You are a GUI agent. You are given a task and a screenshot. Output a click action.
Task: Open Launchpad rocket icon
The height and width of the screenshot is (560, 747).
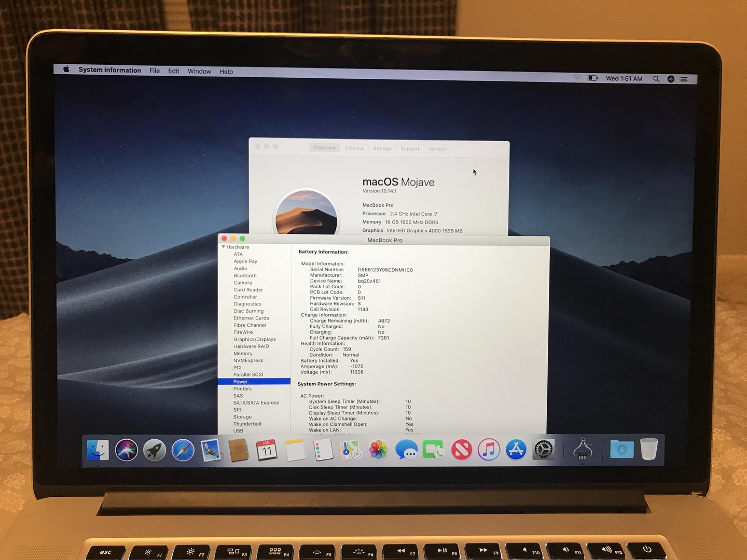coord(155,450)
